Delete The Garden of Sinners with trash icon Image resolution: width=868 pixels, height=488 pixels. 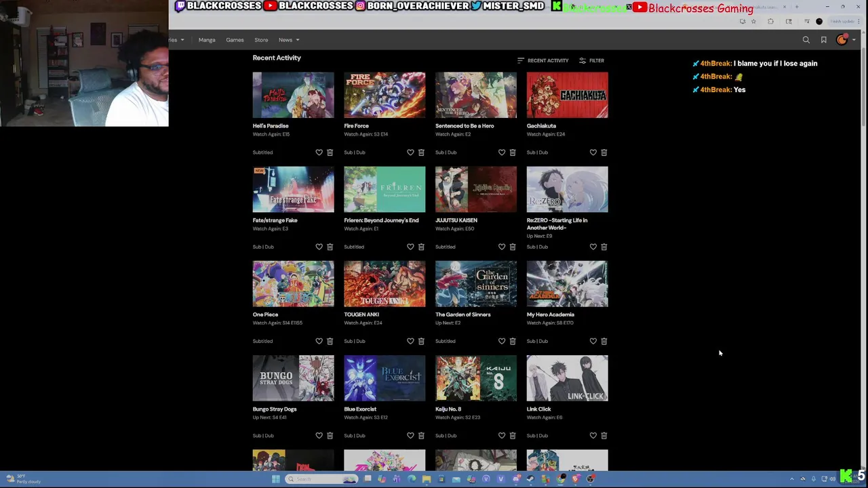[513, 341]
